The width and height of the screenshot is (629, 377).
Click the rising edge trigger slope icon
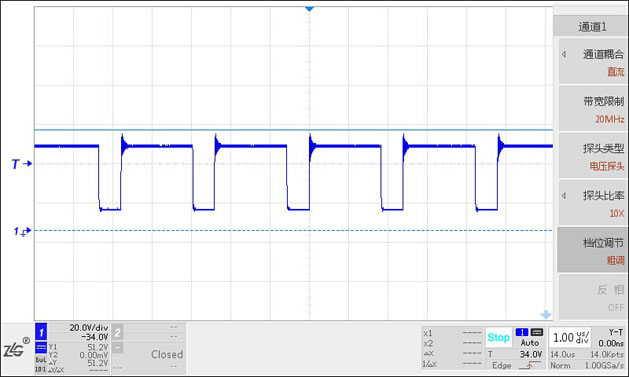click(x=530, y=365)
